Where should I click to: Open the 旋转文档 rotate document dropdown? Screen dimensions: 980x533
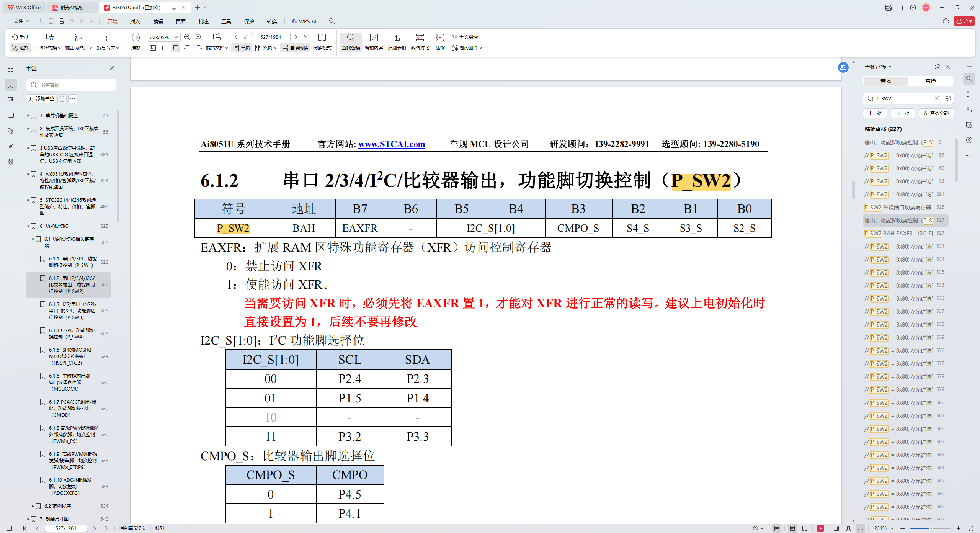click(x=216, y=48)
